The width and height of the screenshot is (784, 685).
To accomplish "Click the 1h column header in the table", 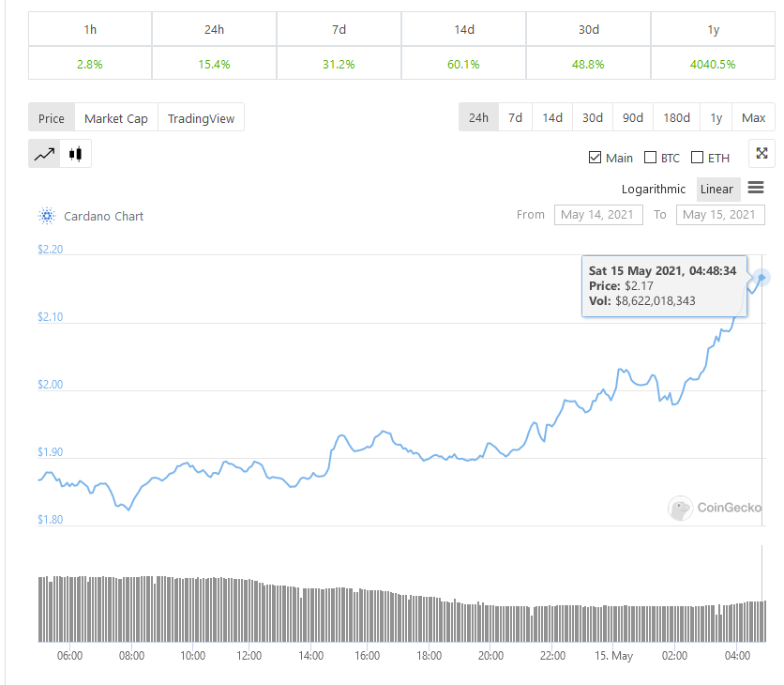I will [90, 29].
